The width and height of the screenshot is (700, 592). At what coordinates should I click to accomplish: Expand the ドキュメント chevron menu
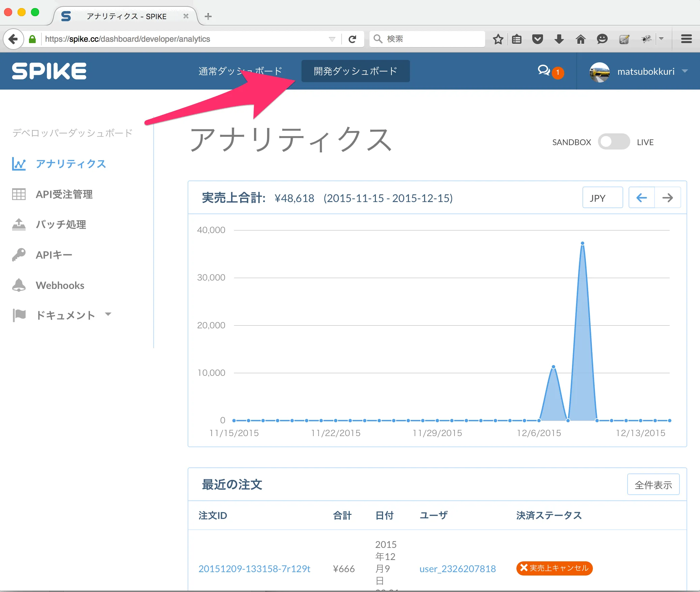108,314
